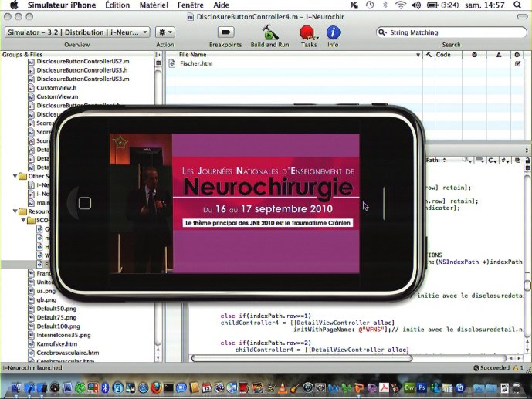Screen dimensions: 532x399
Task: Select Default75.png file
Action: point(56,317)
